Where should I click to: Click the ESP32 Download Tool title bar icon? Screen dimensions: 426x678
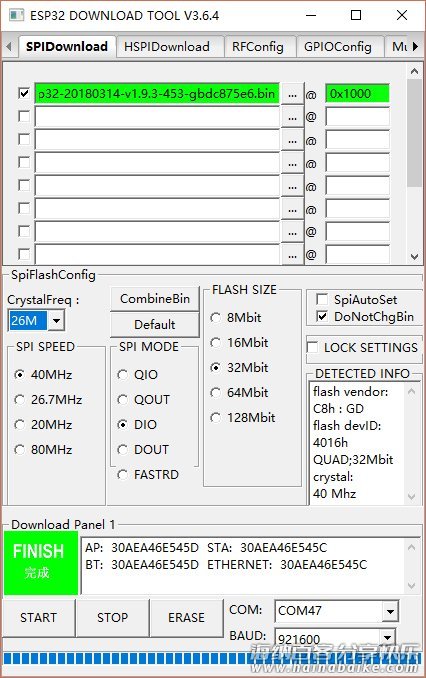[16, 15]
